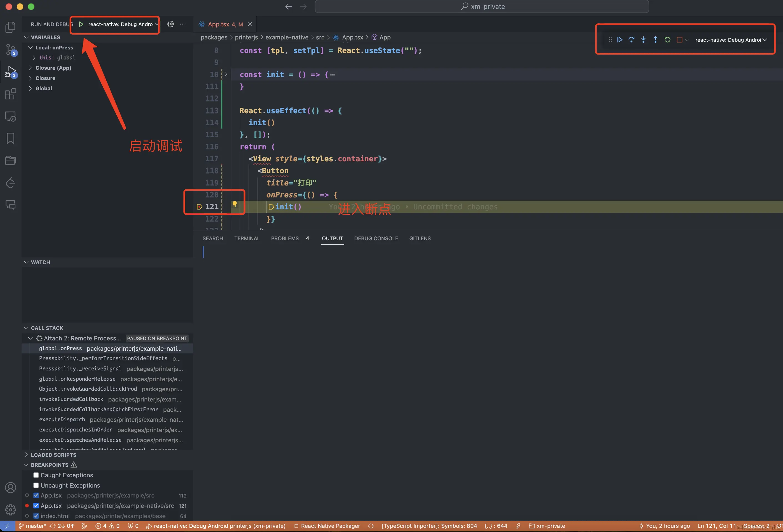Enable Caught Exceptions breakpoint
The height and width of the screenshot is (532, 783).
coord(36,475)
